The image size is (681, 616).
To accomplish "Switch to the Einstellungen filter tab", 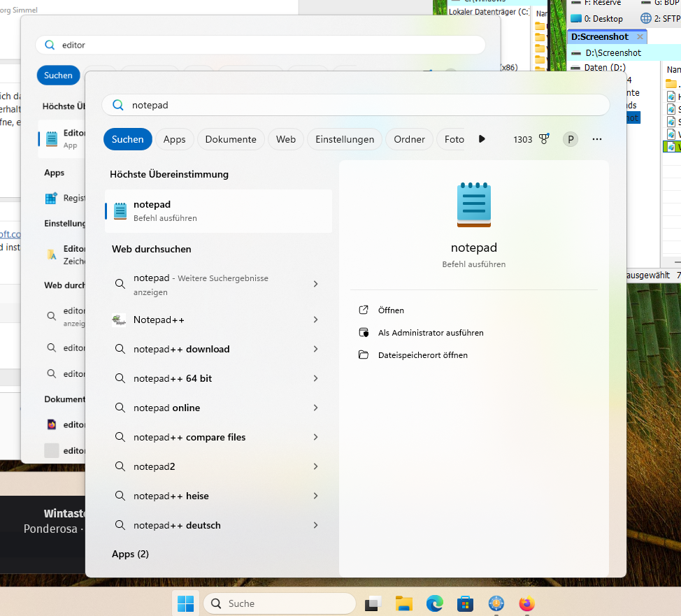I will (x=345, y=139).
